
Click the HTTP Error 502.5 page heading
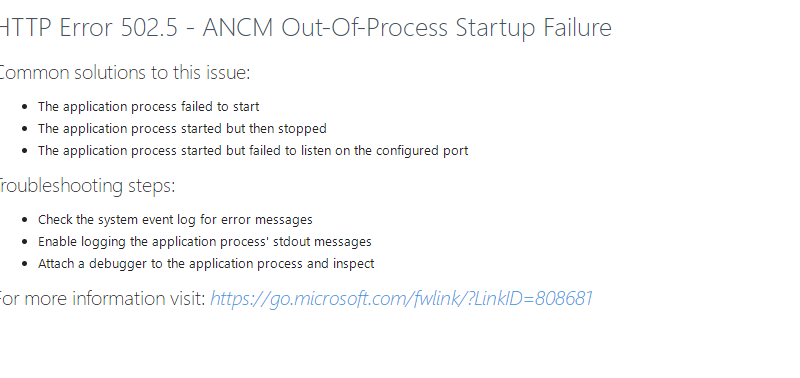pyautogui.click(x=305, y=28)
